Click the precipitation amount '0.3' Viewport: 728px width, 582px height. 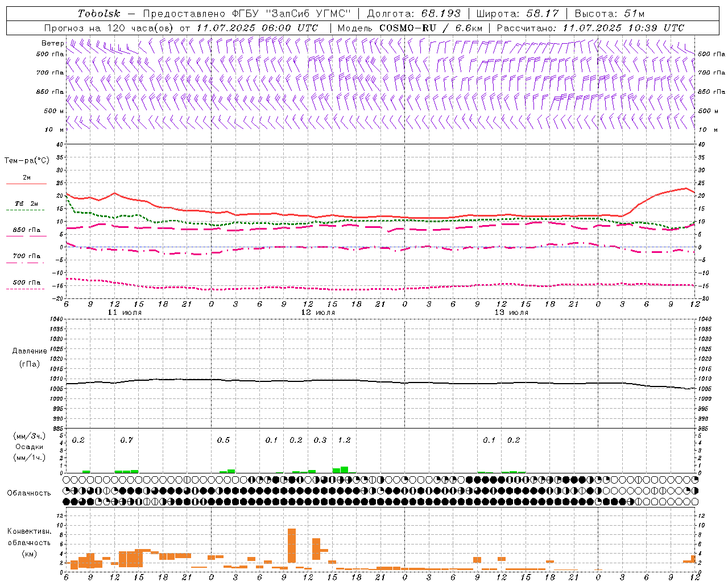tap(320, 440)
